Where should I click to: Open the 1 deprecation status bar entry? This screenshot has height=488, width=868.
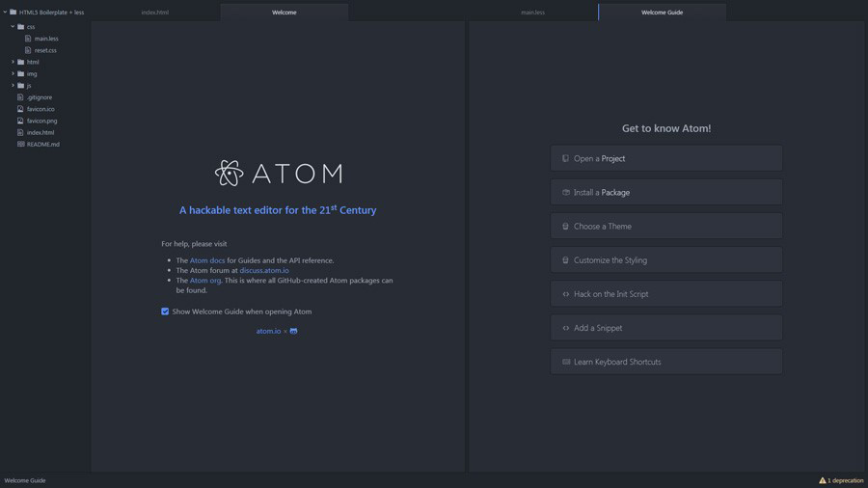coord(841,480)
